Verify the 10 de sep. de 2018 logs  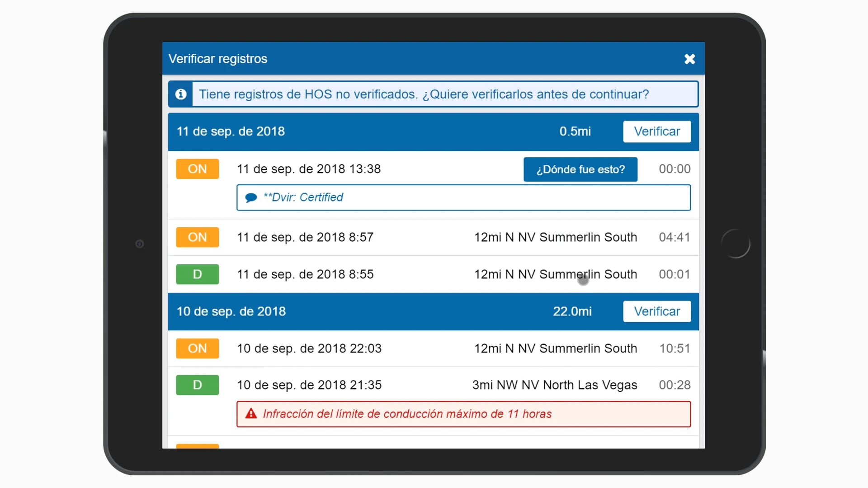[656, 311]
